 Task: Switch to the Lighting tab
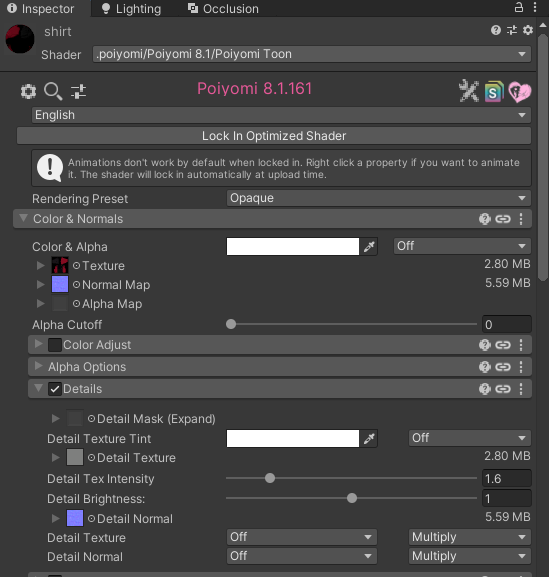point(131,8)
